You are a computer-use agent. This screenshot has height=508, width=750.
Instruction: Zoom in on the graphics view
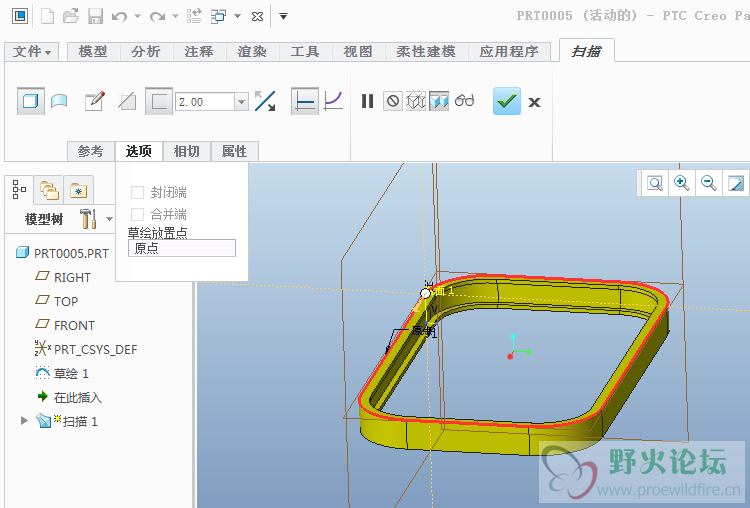(682, 183)
